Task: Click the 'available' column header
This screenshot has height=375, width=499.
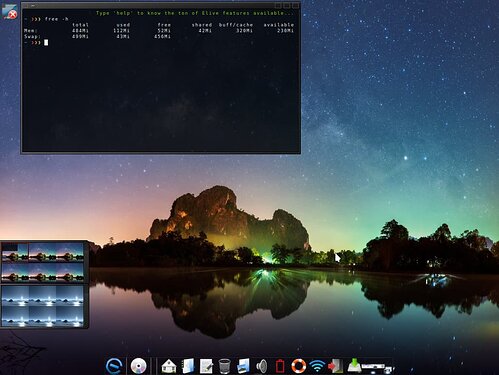Action: 279,25
